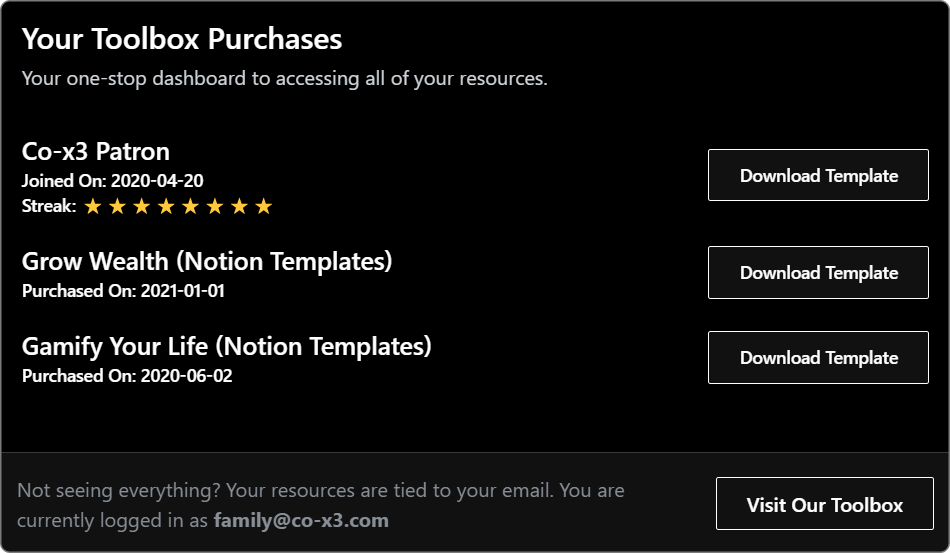The width and height of the screenshot is (950, 553).
Task: Click the third streak star icon
Action: pos(142,207)
